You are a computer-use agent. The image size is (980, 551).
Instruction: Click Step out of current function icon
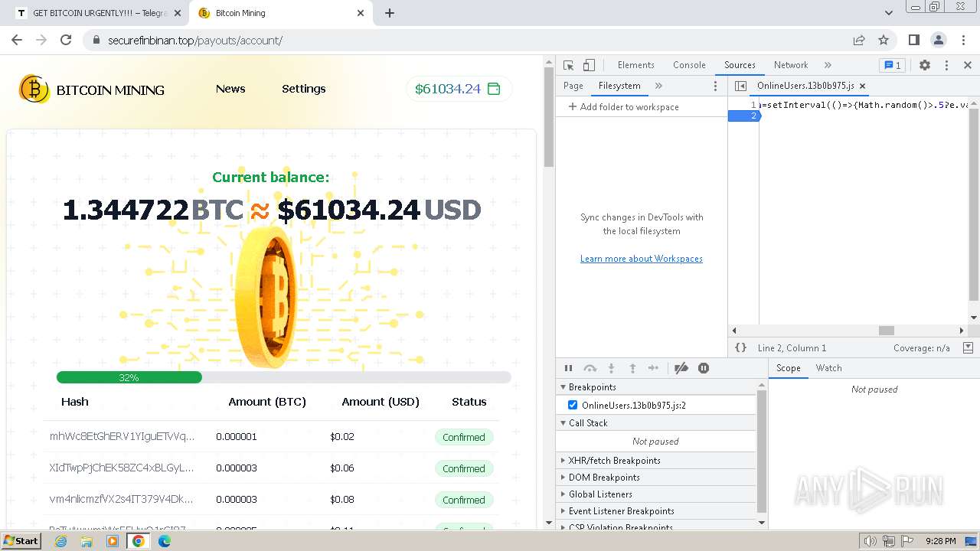pyautogui.click(x=632, y=368)
